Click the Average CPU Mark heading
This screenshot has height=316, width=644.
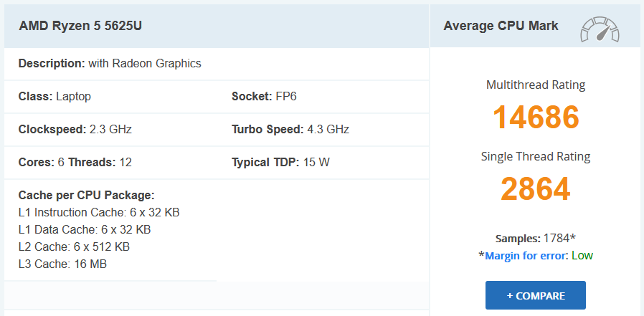[501, 27]
